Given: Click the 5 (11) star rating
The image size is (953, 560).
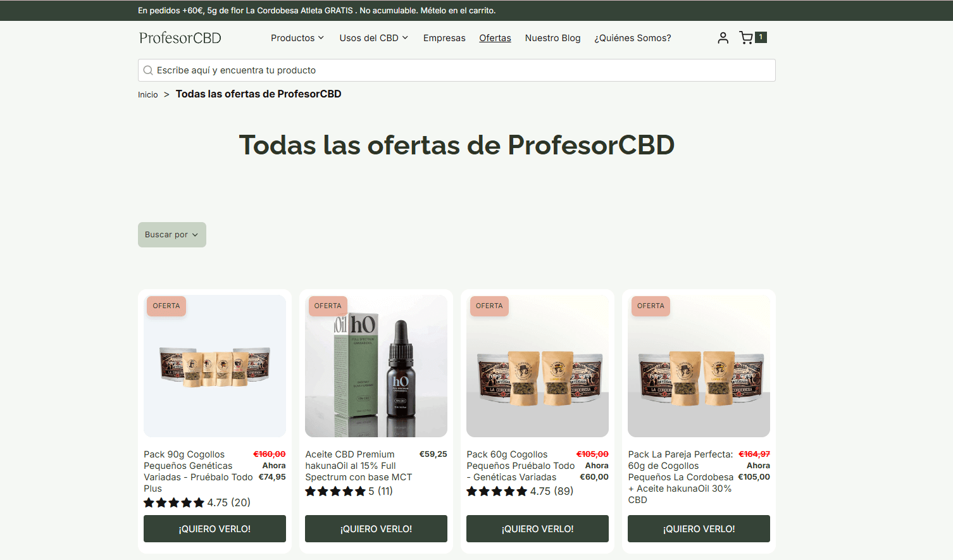Looking at the screenshot, I should tap(349, 491).
